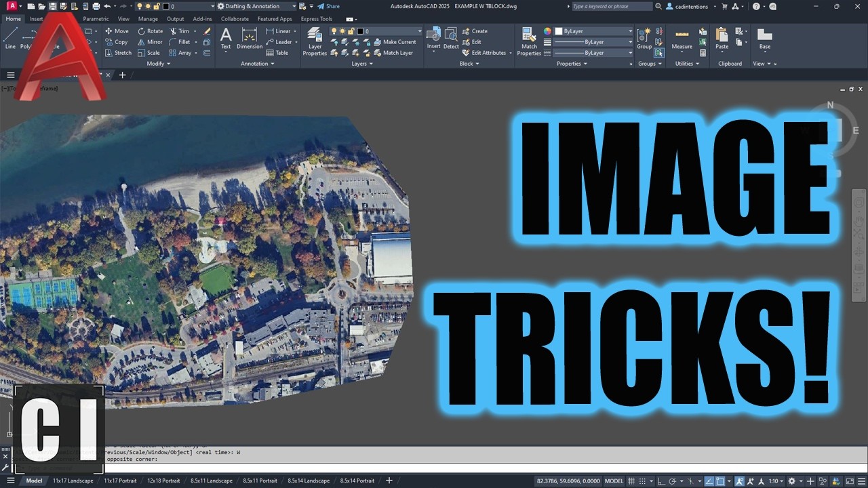
Task: Click the Paste icon in Clipboard panel
Action: [722, 38]
